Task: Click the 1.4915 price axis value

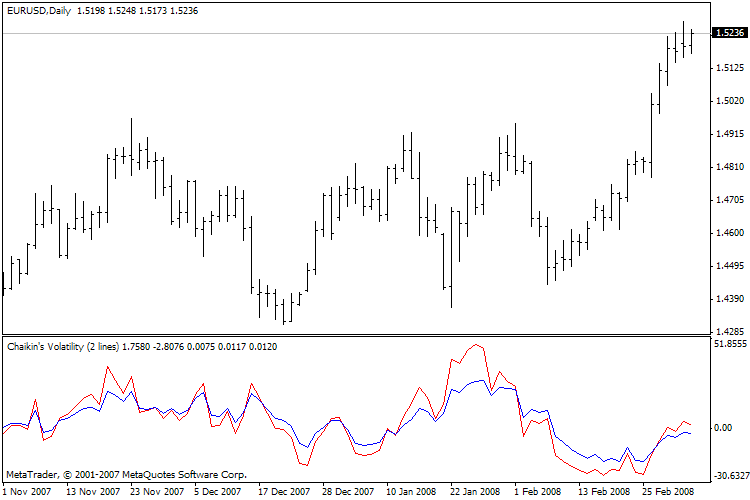Action: [730, 133]
